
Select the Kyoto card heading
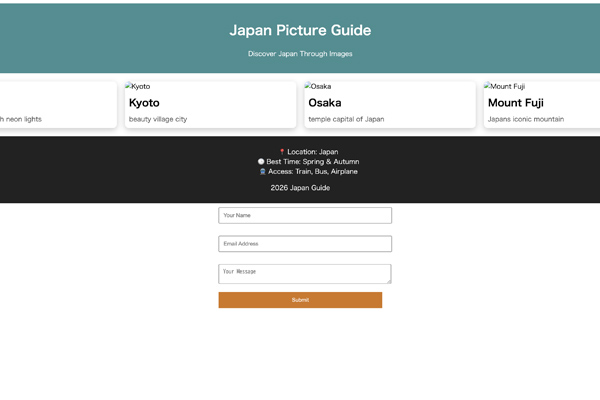tap(144, 103)
